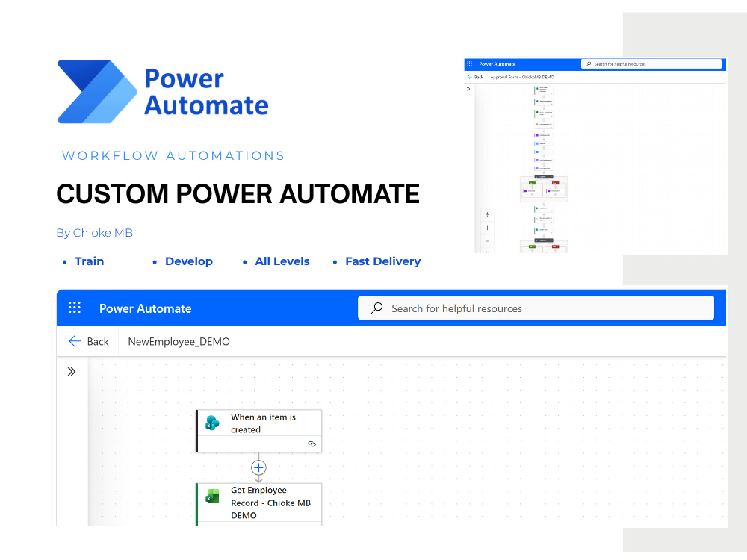Expand the side panel in the Approval Form window

point(468,89)
